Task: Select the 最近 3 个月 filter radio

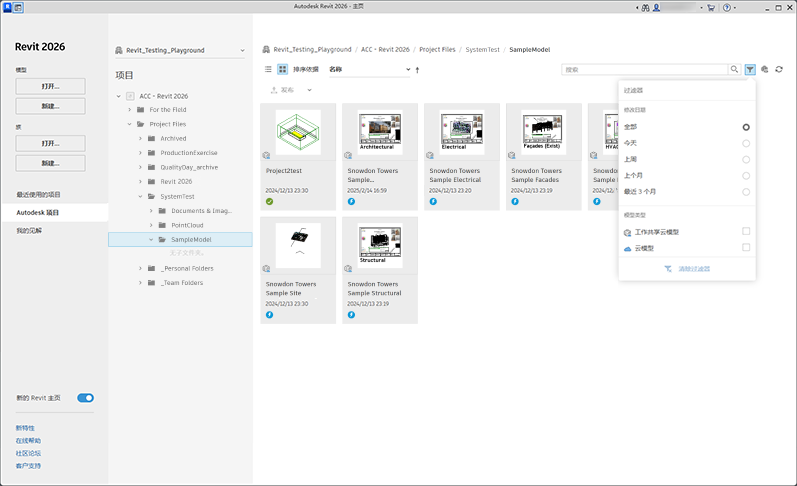Action: point(746,192)
